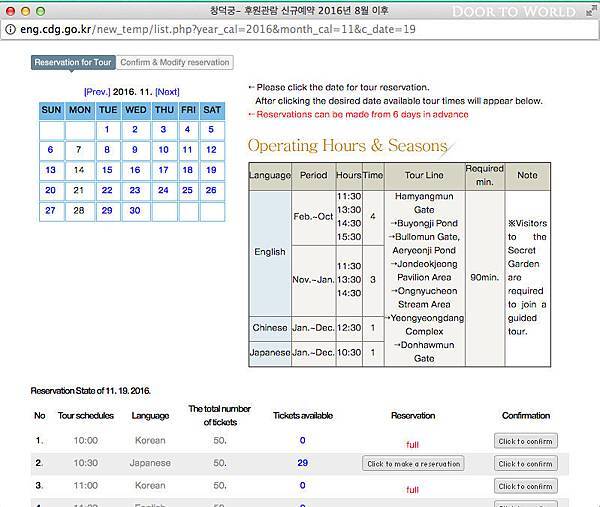Select November 16 in the calendar
The height and width of the screenshot is (507, 600).
135,170
